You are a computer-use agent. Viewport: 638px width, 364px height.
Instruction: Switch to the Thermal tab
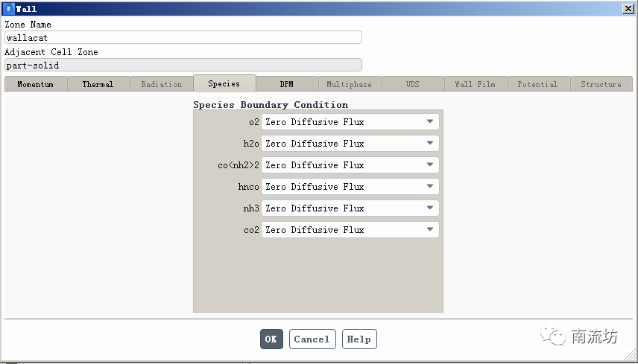98,84
